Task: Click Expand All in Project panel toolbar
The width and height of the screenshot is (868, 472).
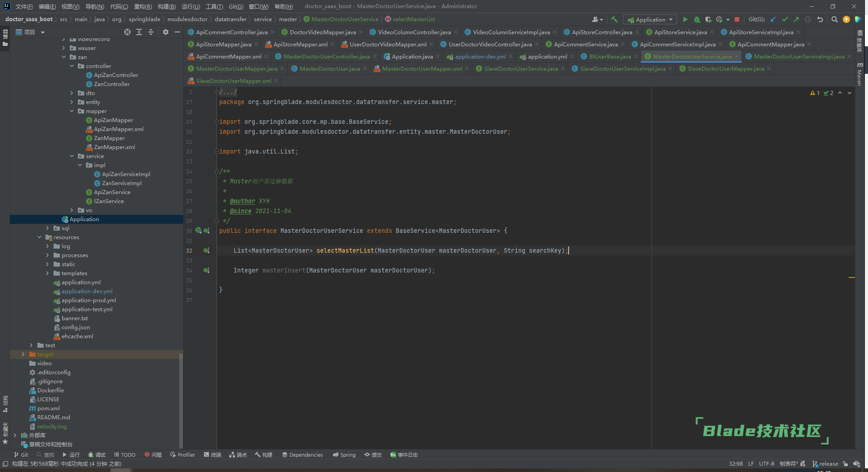Action: (139, 32)
